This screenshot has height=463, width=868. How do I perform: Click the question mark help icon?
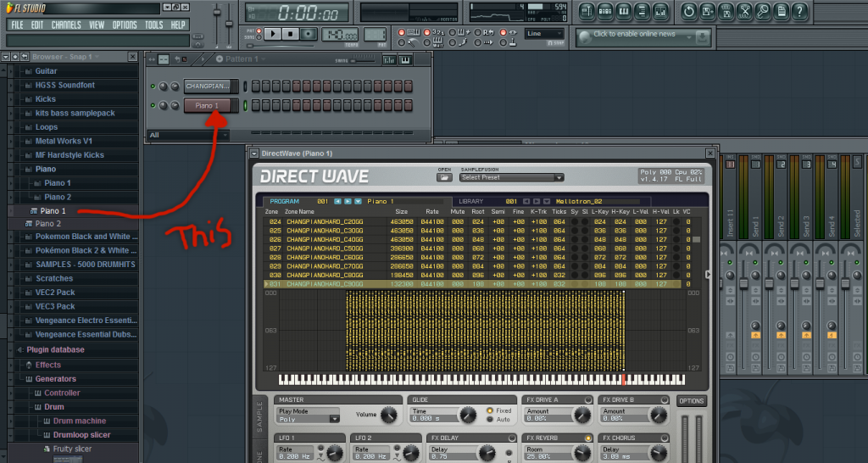798,11
